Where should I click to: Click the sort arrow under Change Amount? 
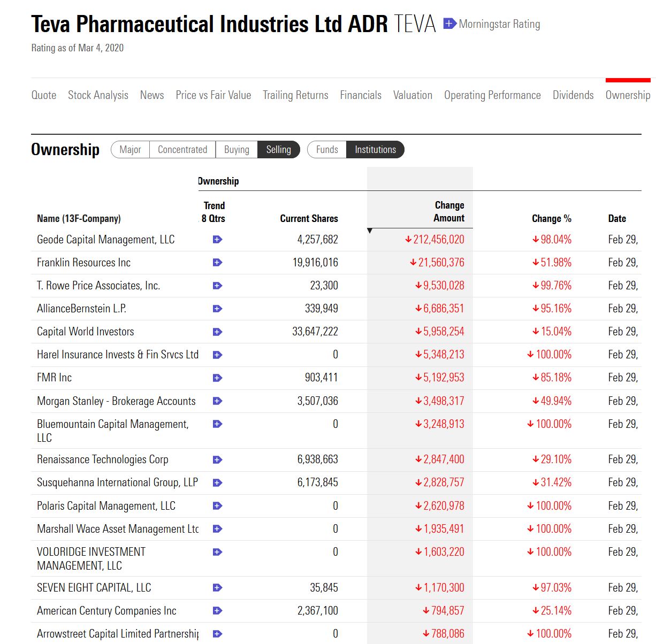pyautogui.click(x=370, y=231)
